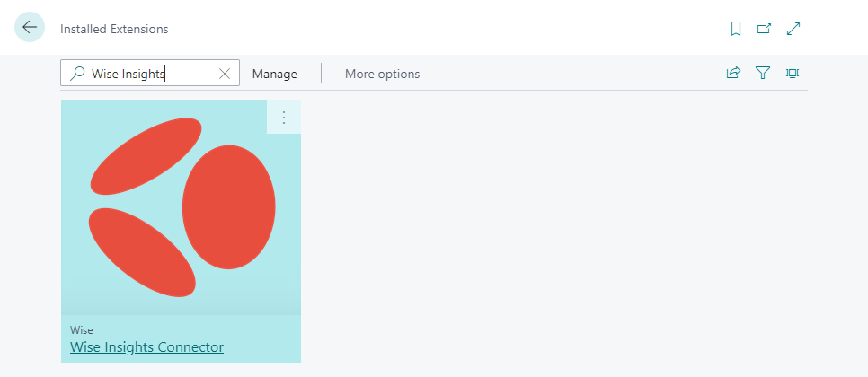Viewport: 868px width, 377px height.
Task: Expand More options in the action bar
Action: (x=382, y=74)
